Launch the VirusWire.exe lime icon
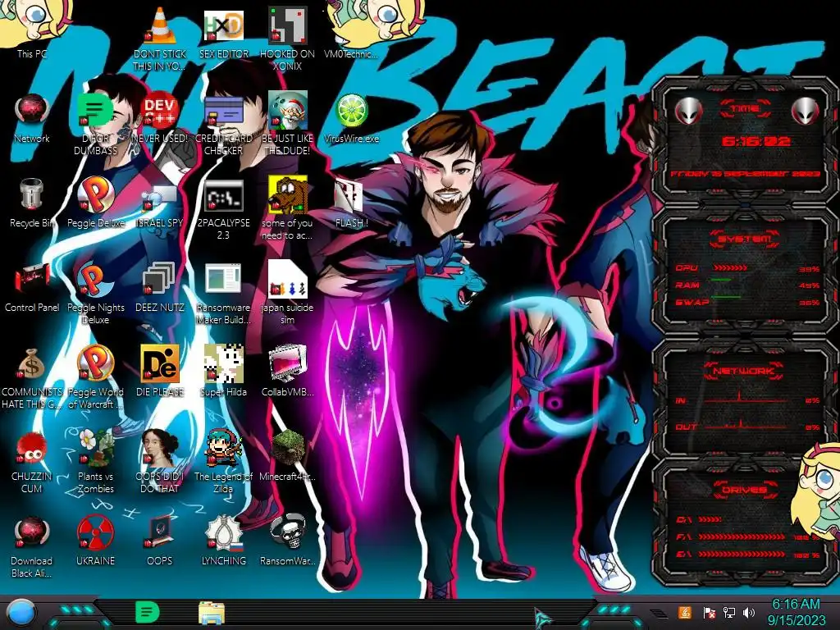Screen dimensions: 840x630 [x=351, y=118]
